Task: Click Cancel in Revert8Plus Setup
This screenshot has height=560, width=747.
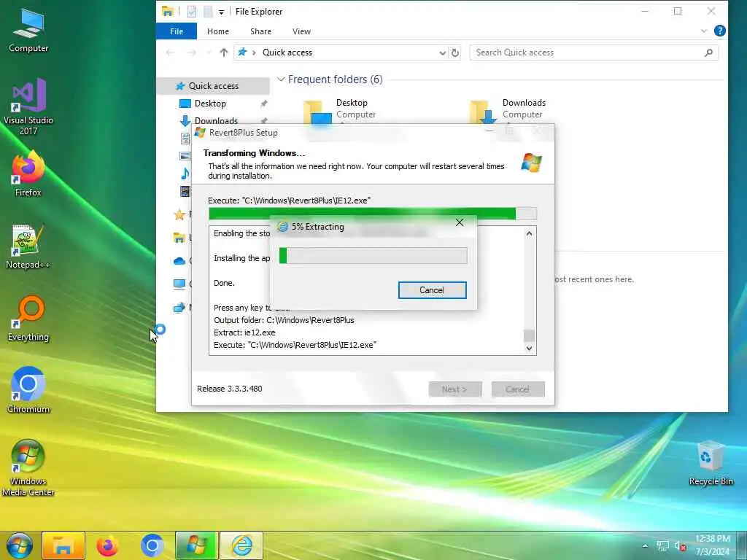Action: click(x=518, y=389)
